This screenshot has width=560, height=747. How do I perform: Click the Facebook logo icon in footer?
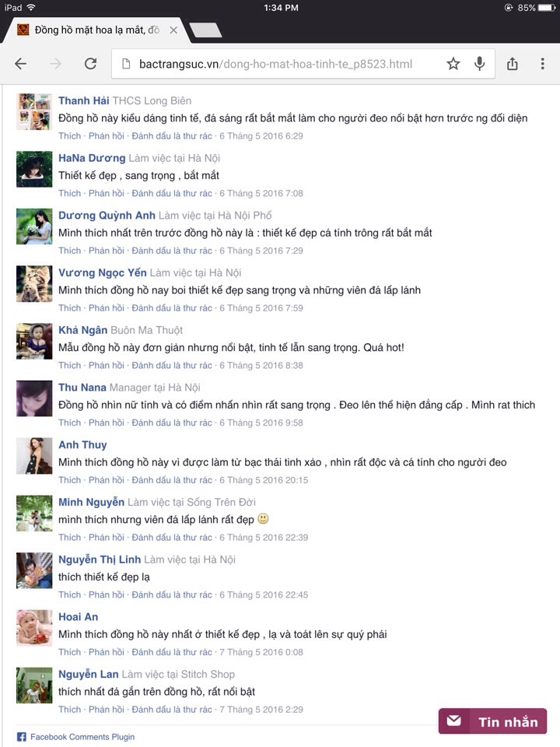click(x=22, y=737)
